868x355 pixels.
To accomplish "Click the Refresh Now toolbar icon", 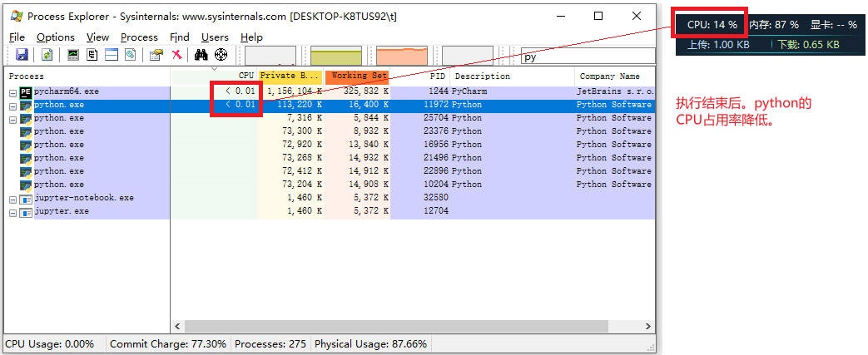I will pos(47,55).
